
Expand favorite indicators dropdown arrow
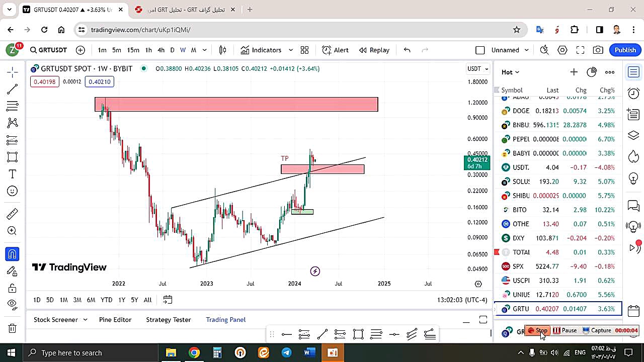[290, 50]
